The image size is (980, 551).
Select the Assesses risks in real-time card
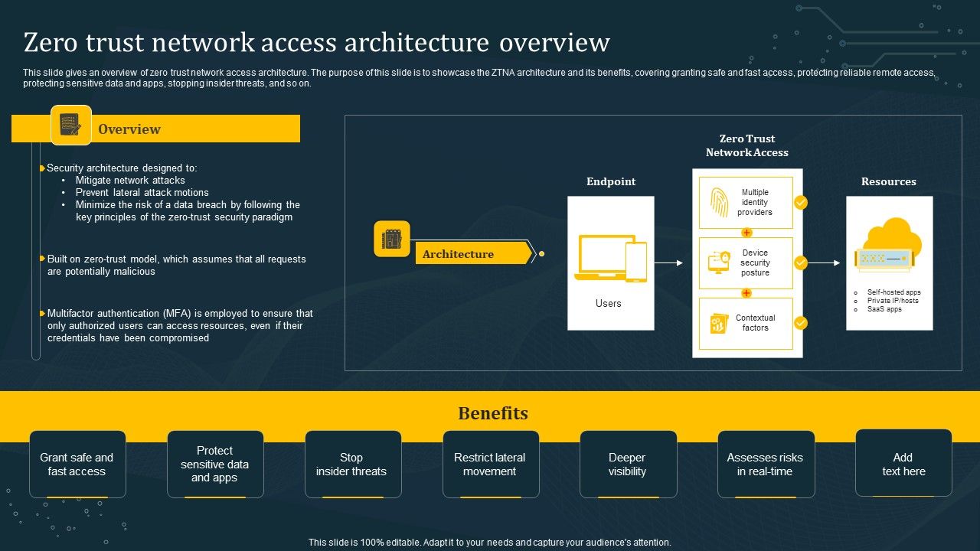(x=766, y=465)
